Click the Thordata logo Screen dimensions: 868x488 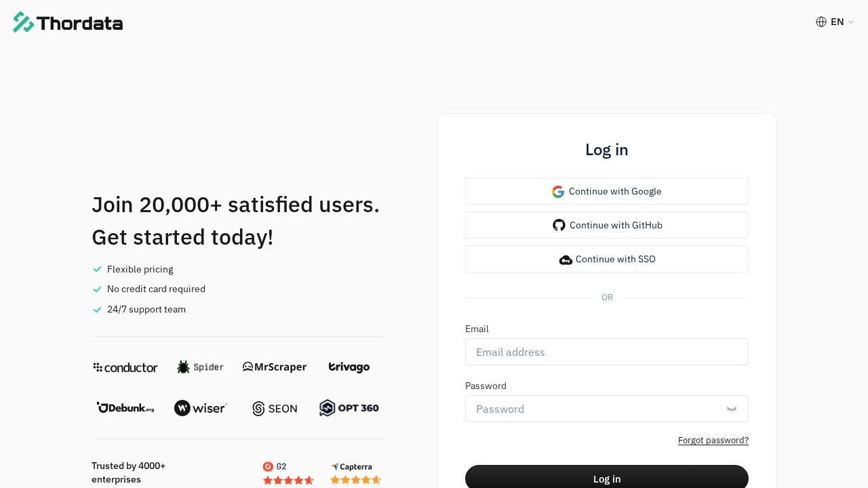click(68, 22)
